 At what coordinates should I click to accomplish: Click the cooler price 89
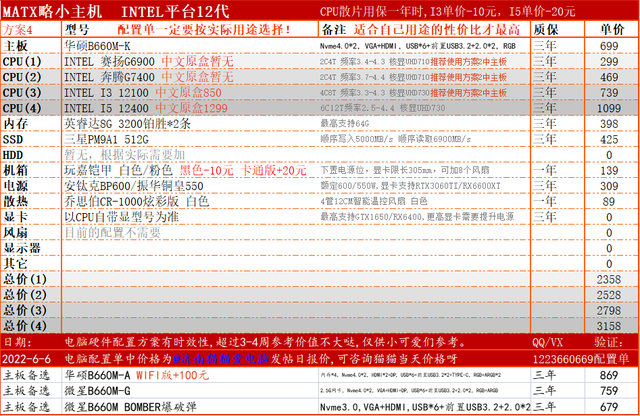pos(609,202)
